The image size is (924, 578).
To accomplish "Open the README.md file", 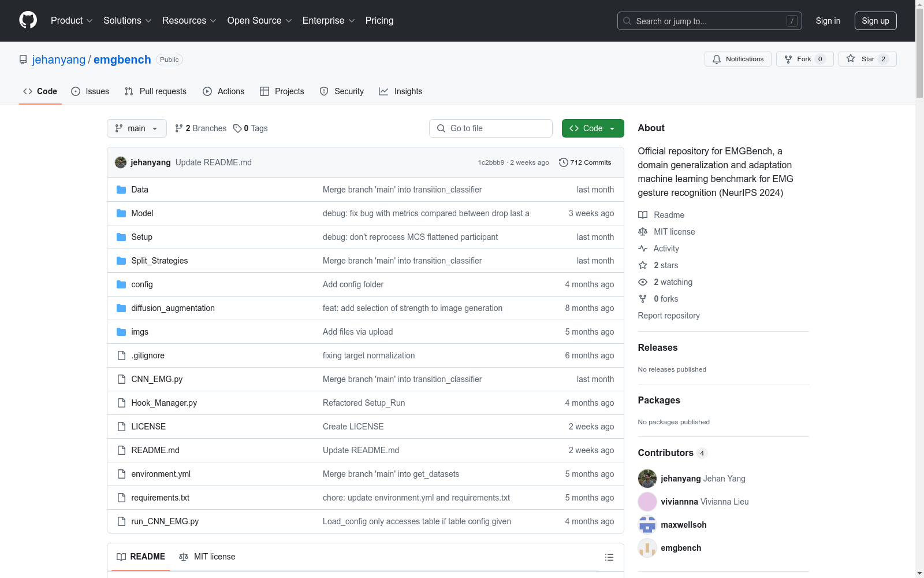I will [155, 450].
